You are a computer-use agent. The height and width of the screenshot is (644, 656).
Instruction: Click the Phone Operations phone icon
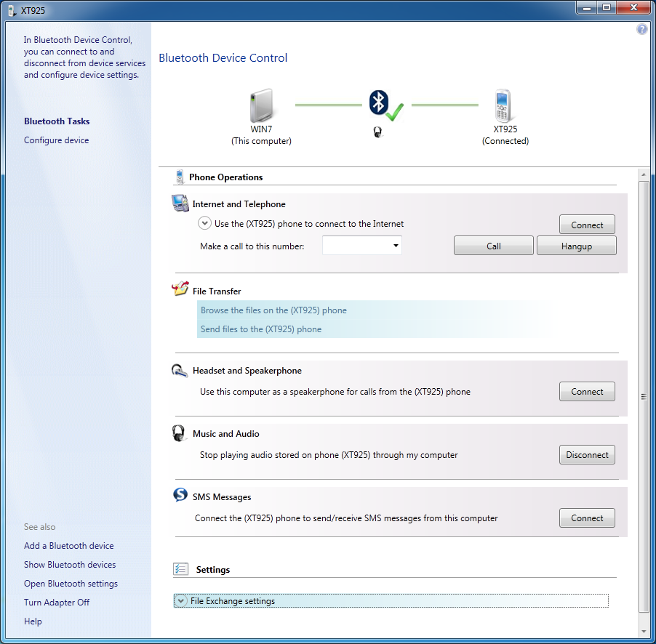180,177
